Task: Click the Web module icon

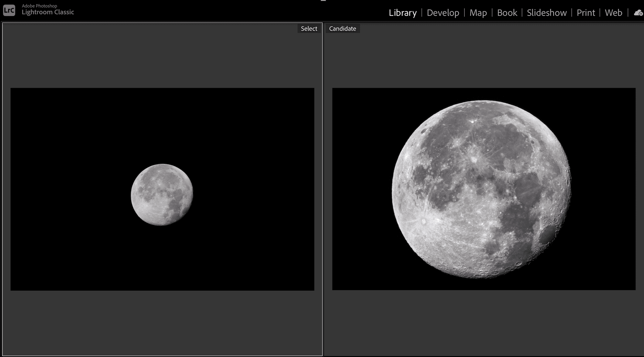Action: point(613,12)
